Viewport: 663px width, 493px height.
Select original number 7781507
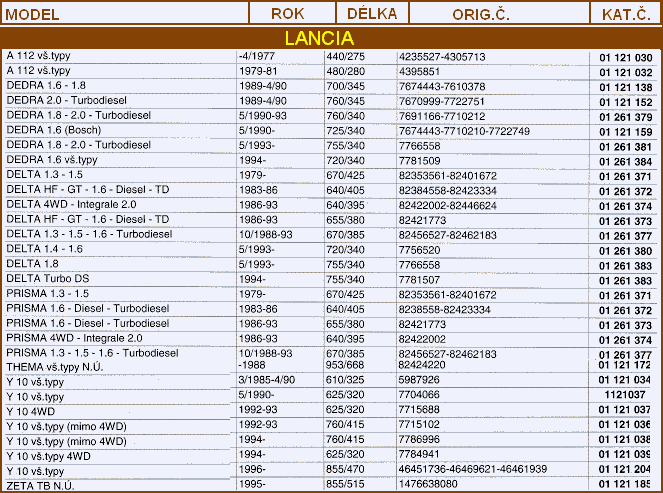click(x=419, y=279)
